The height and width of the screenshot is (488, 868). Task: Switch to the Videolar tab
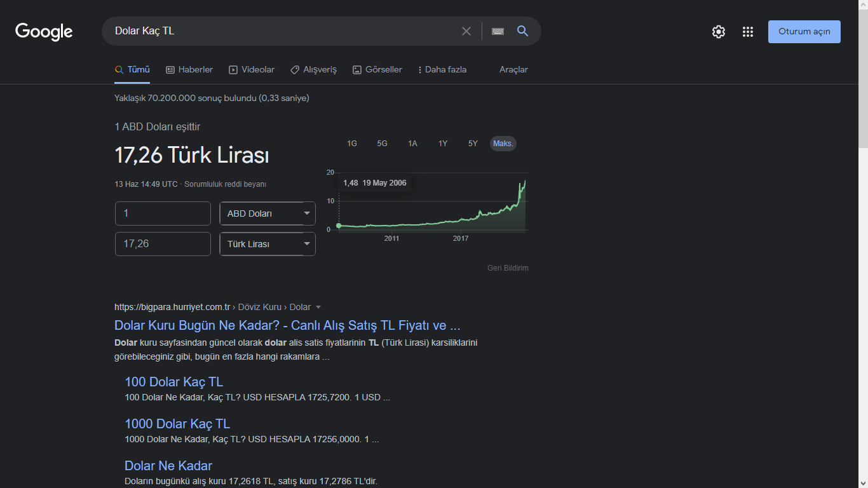tap(252, 70)
